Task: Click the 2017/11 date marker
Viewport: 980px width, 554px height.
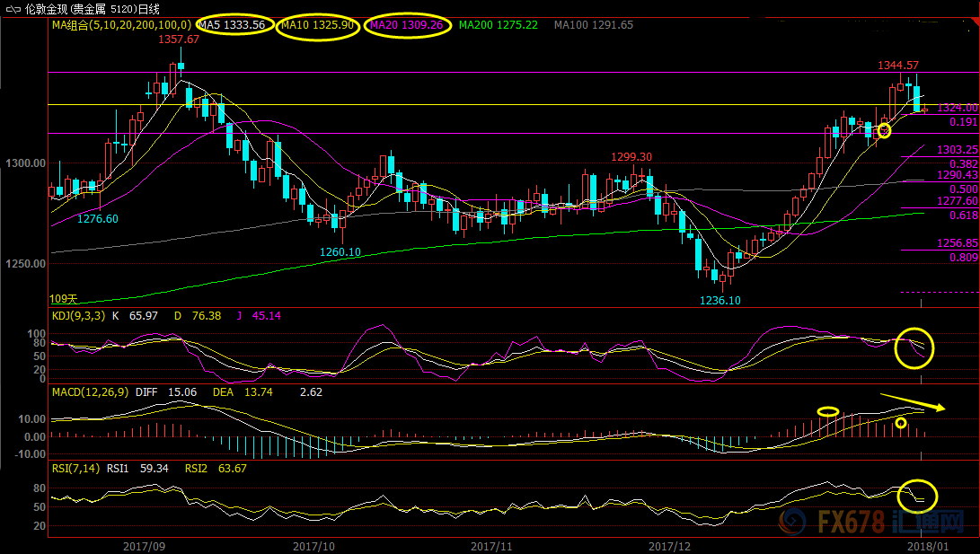Action: pyautogui.click(x=491, y=547)
